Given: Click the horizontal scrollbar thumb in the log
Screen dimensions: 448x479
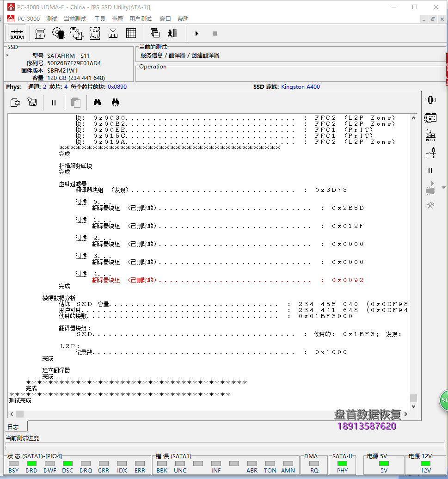Looking at the screenshot, I should point(19,414).
